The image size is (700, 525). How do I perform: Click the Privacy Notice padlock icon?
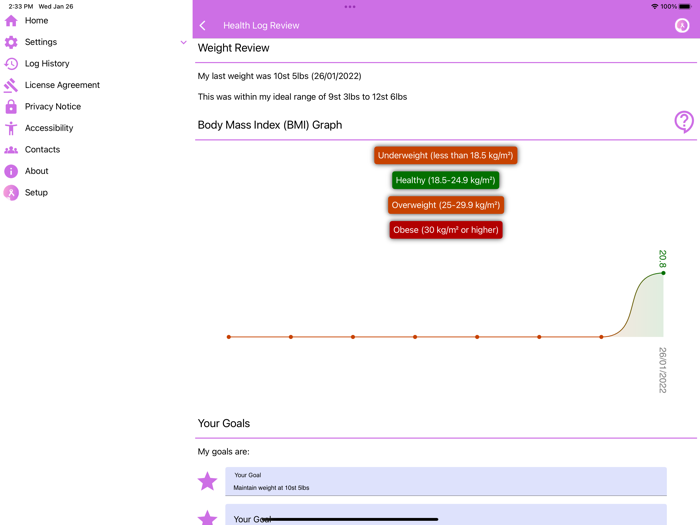pos(11,106)
